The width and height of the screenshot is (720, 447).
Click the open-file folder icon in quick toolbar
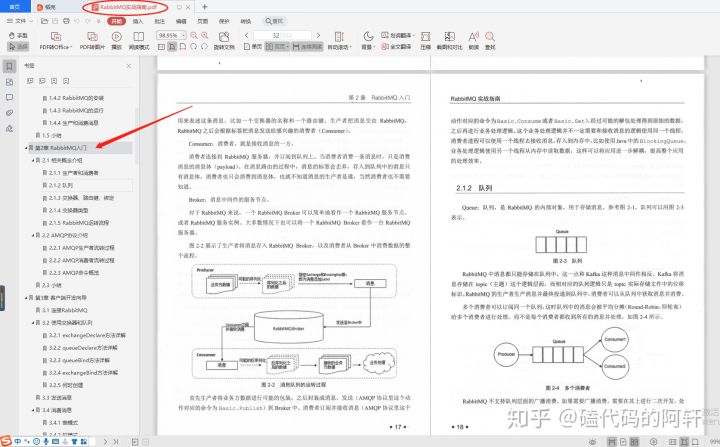pyautogui.click(x=44, y=21)
